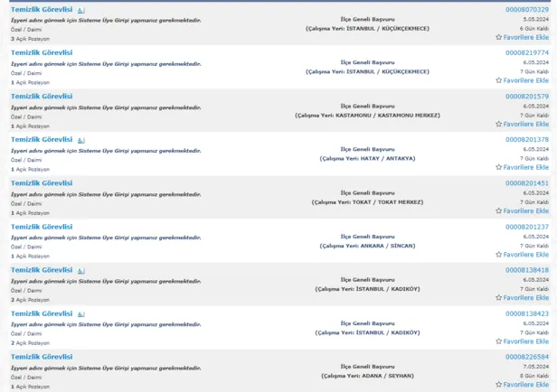Screen dimensions: 557x392
Task: Click the icon next to listing 00008138423's title
Action: point(80,313)
